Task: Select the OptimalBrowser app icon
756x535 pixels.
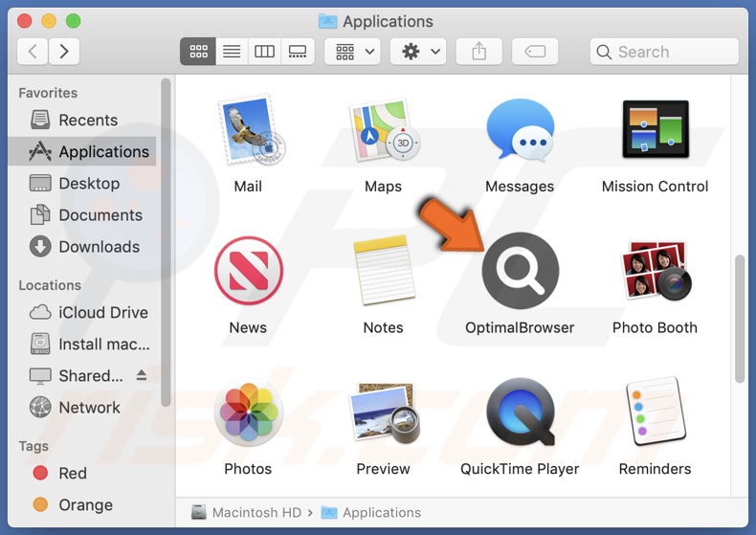Action: [521, 271]
